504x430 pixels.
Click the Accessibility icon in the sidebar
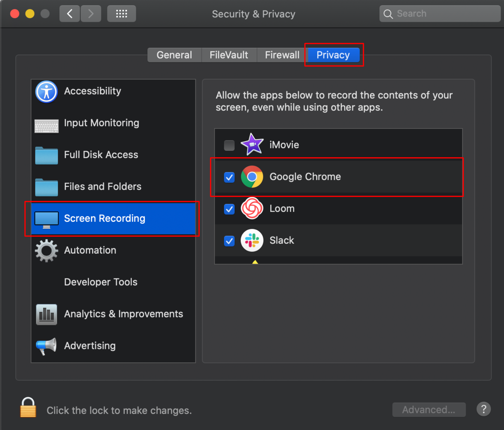(46, 92)
